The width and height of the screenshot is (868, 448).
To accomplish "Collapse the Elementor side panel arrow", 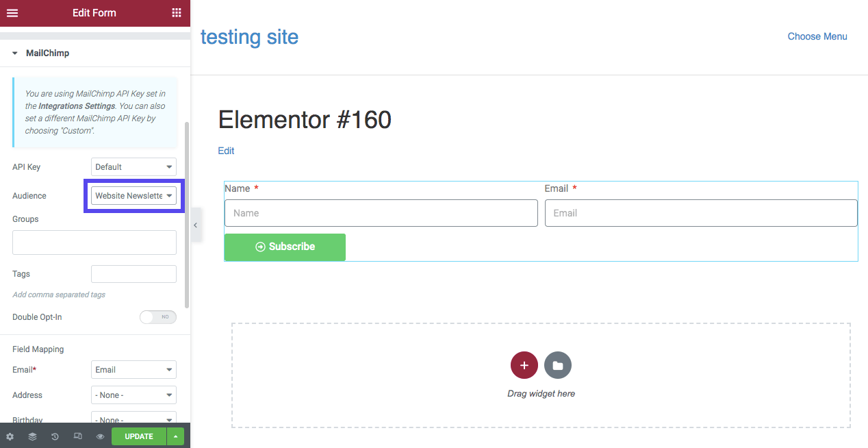I will [x=195, y=224].
